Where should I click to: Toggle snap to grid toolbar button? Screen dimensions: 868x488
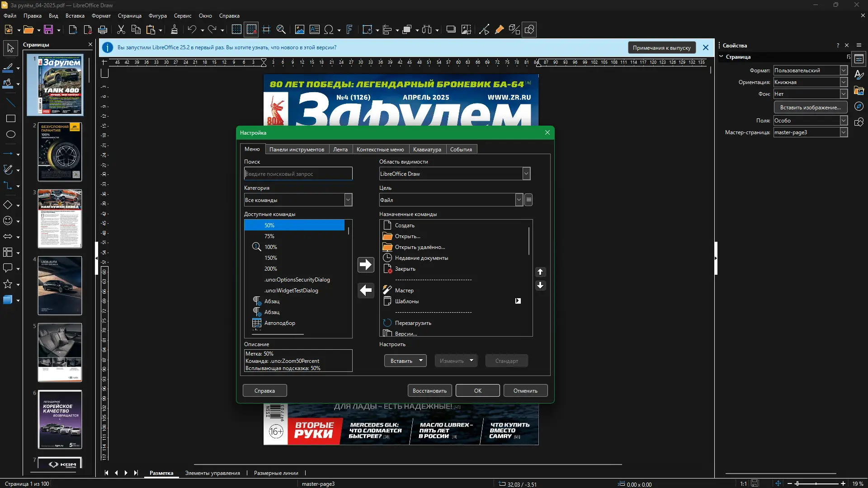click(251, 30)
